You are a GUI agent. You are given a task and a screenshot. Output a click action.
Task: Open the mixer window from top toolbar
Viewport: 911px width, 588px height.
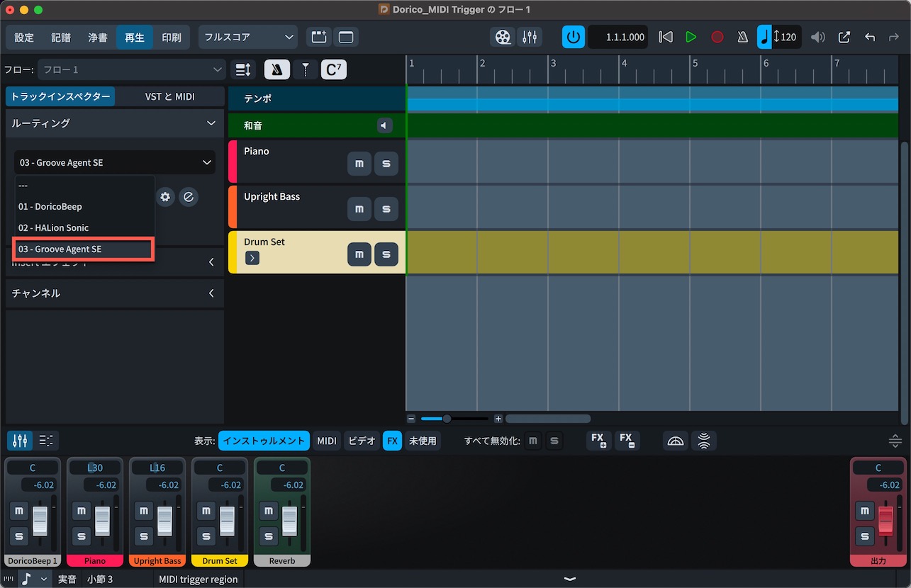point(529,37)
